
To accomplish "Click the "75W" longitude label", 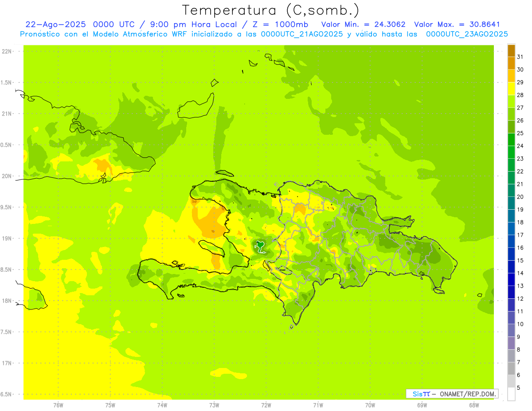I will tap(110, 405).
